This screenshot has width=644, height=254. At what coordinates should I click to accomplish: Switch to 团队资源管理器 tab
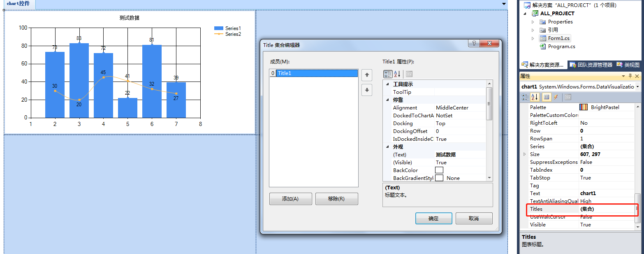click(591, 65)
